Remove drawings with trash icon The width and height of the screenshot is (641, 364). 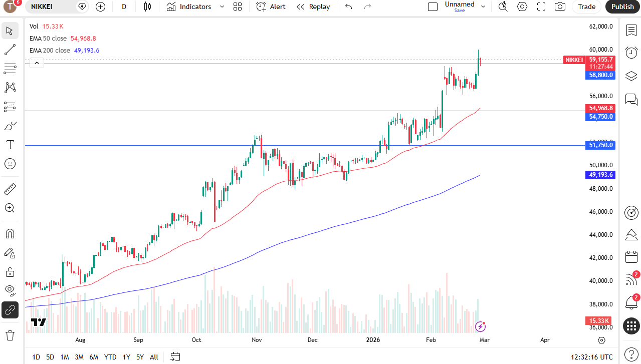10,335
